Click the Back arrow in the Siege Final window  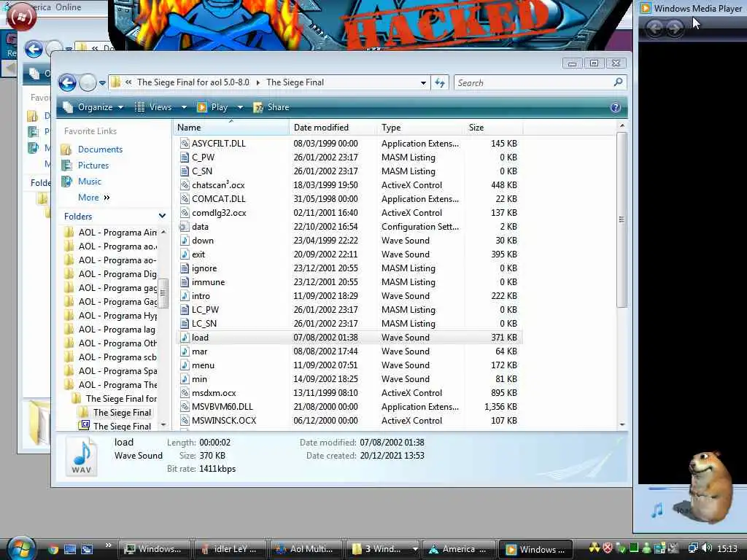point(67,83)
